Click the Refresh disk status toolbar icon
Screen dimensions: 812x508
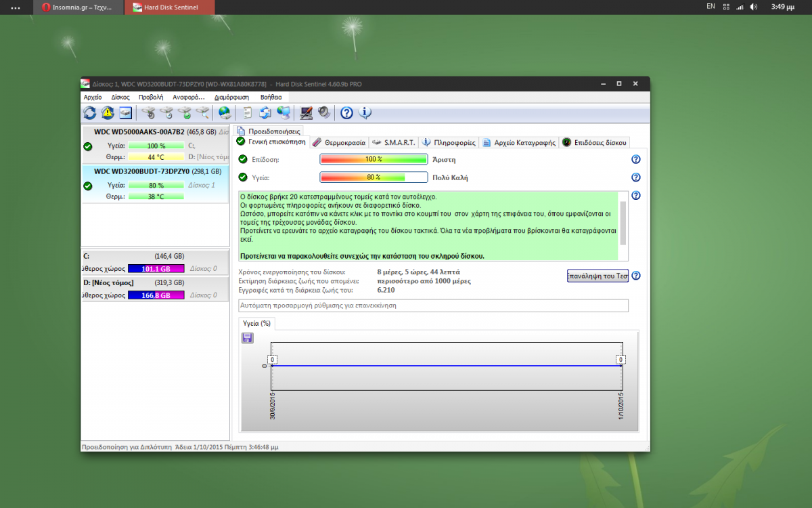[x=89, y=113]
